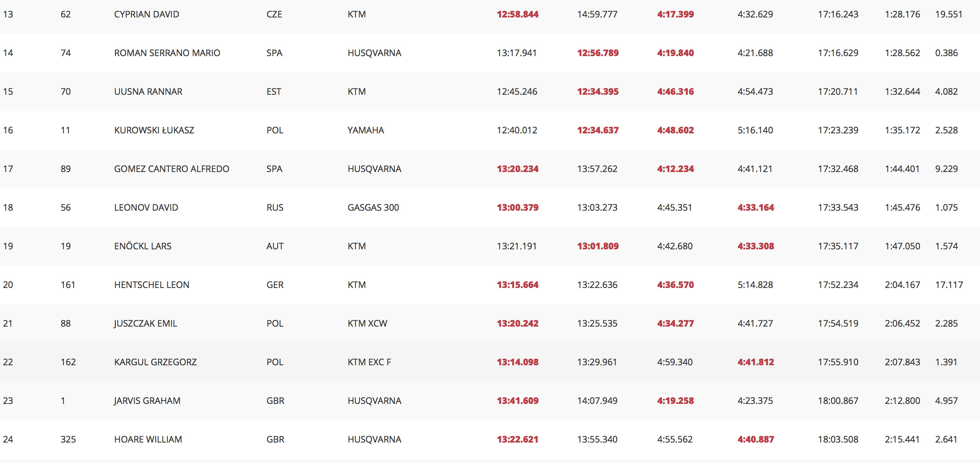Viewport: 980px width, 463px height.
Task: Select GASGAS 300 bike cell
Action: [373, 207]
